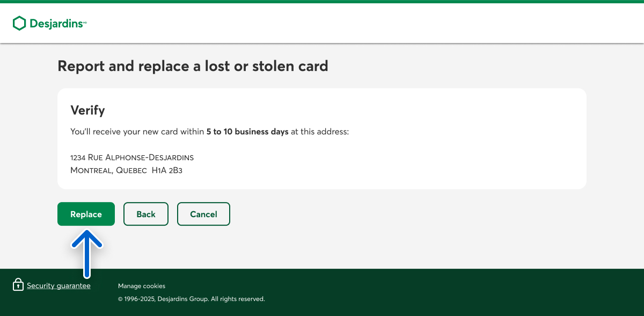Click the page title about lost or stolen card
Screen dimensions: 644x316
coord(193,66)
